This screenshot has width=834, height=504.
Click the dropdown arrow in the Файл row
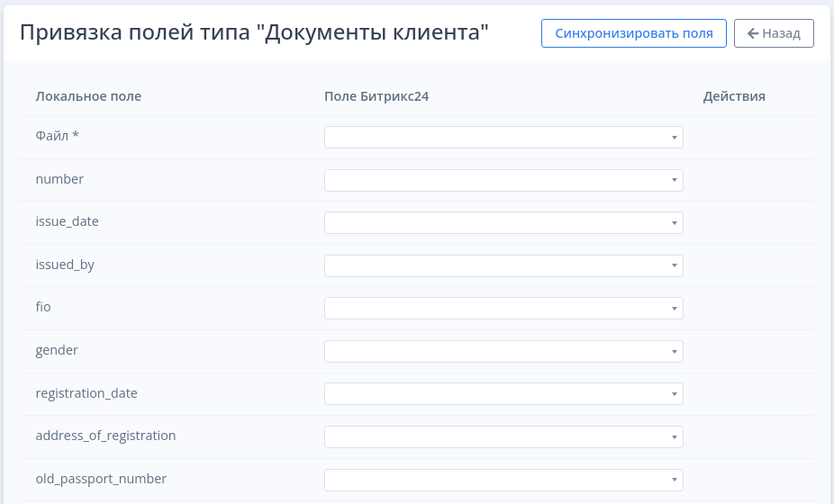tap(674, 138)
